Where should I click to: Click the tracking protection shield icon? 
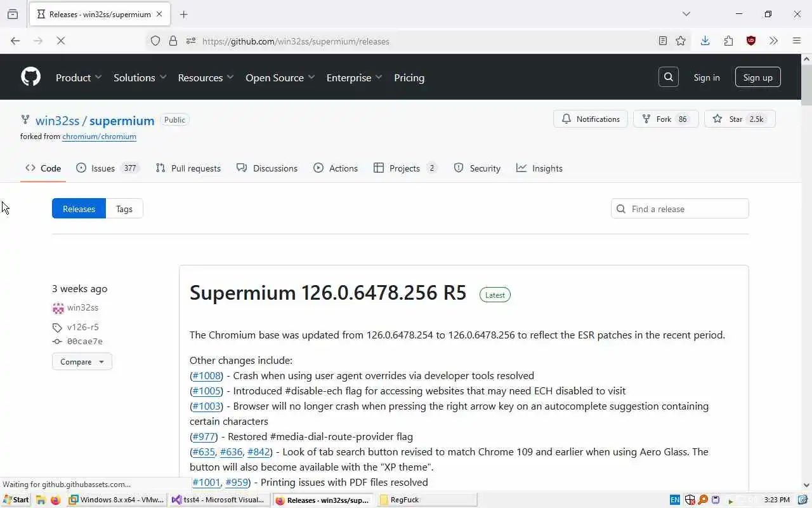click(155, 41)
